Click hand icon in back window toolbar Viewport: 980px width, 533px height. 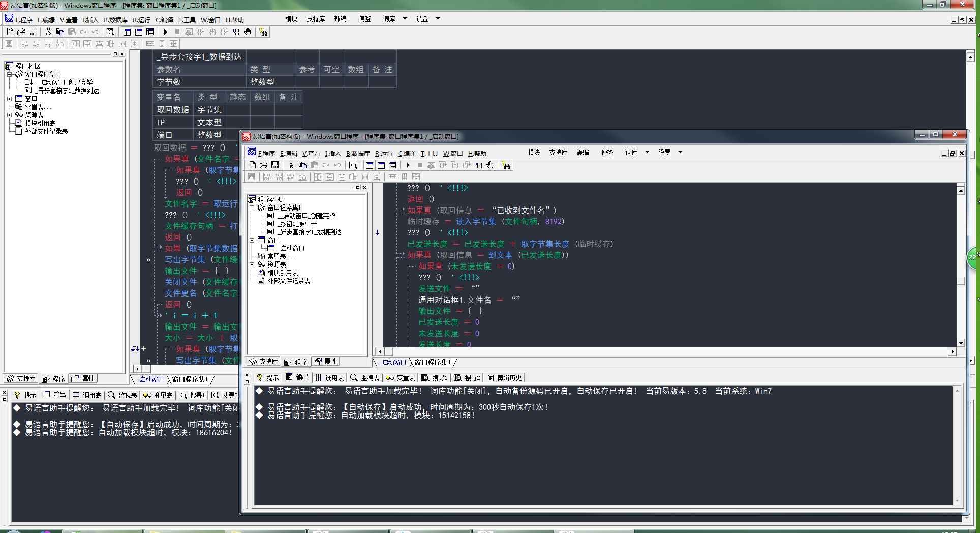(248, 32)
